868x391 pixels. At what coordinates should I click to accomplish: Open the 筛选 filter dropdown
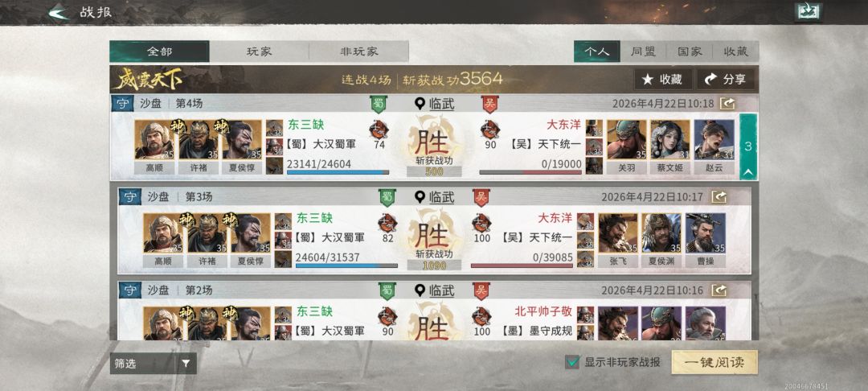click(x=153, y=364)
